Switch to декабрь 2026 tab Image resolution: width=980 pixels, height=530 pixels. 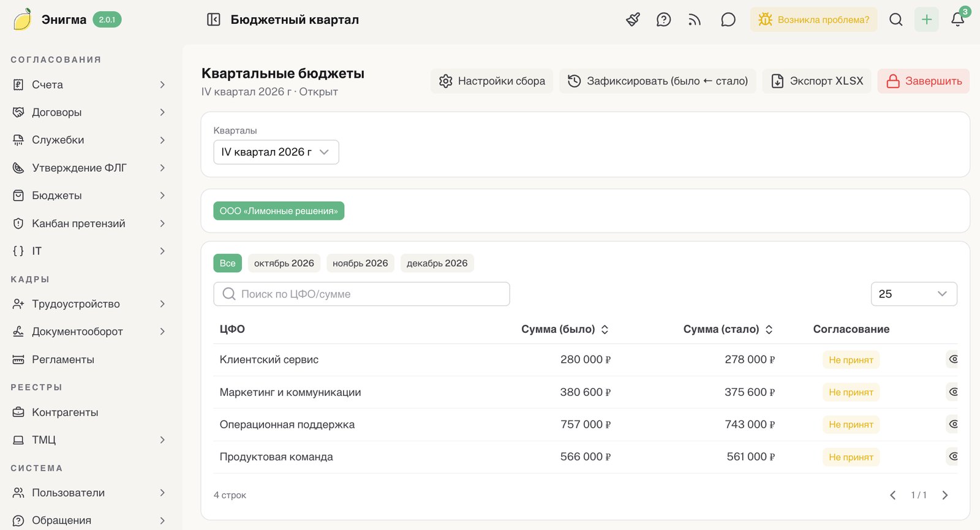(x=437, y=263)
